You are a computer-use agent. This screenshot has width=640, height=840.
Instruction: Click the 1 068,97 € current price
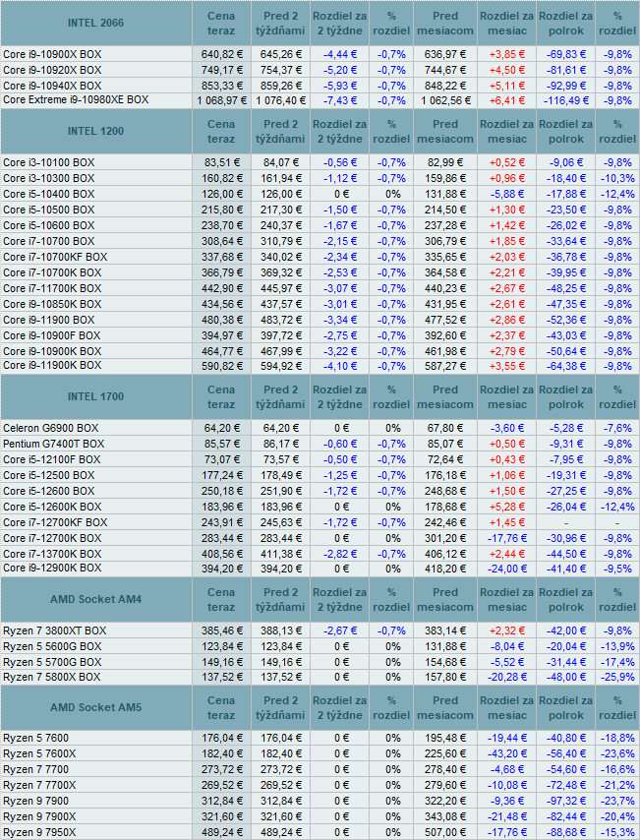[x=222, y=100]
